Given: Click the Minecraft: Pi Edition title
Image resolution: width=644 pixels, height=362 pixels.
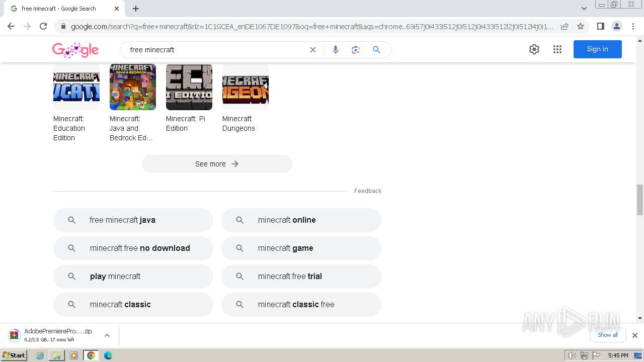Looking at the screenshot, I should coord(186,124).
